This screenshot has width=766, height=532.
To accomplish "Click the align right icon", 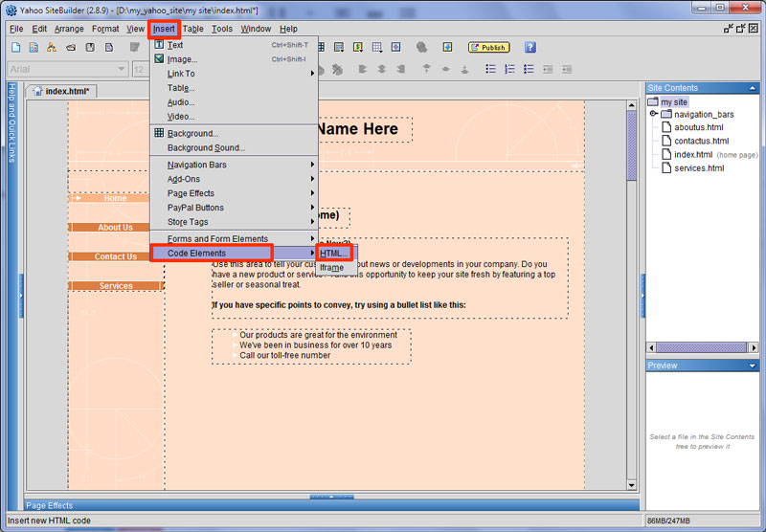I will tap(400, 69).
